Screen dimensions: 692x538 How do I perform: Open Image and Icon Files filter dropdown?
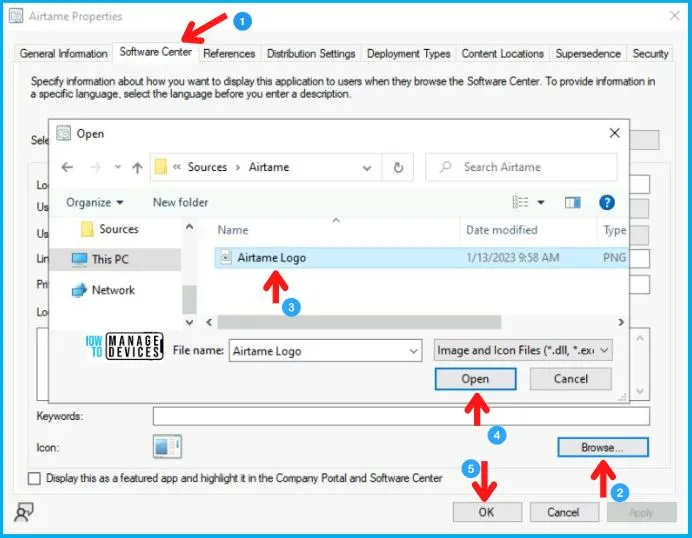[523, 350]
